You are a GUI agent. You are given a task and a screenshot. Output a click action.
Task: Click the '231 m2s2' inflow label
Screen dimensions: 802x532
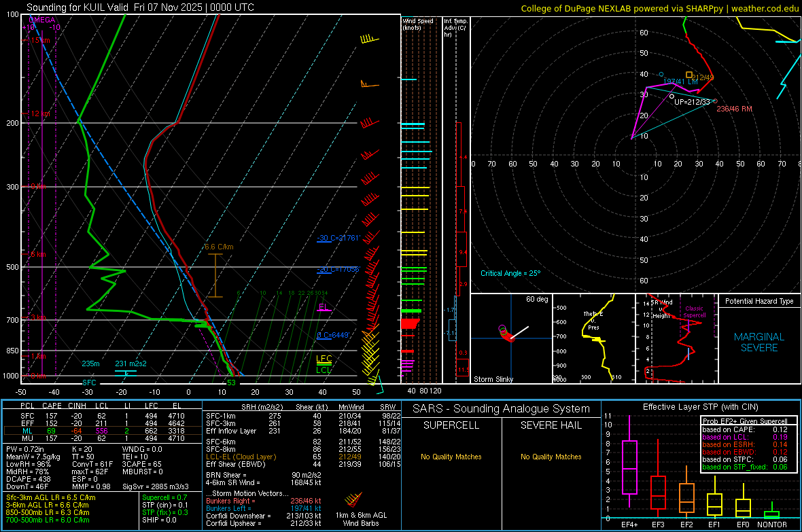click(130, 363)
